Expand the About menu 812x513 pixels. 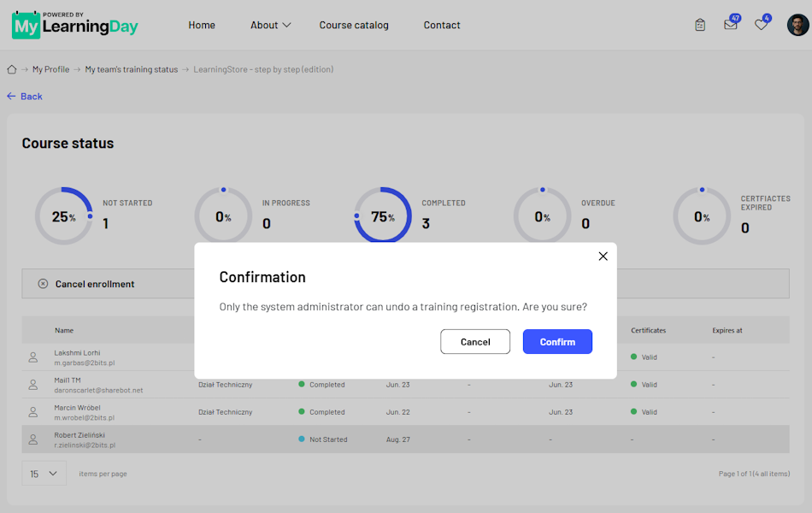[270, 25]
